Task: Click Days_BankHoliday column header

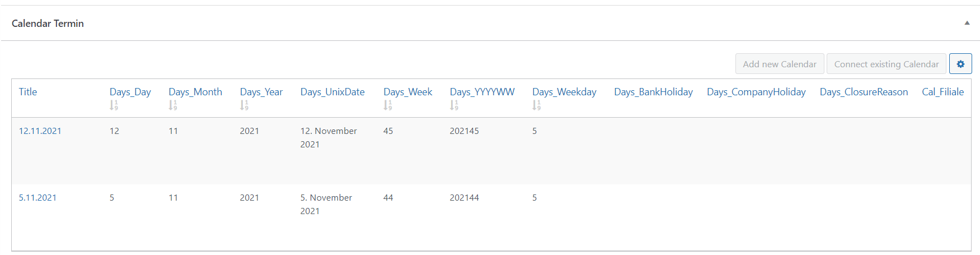Action: (x=653, y=91)
